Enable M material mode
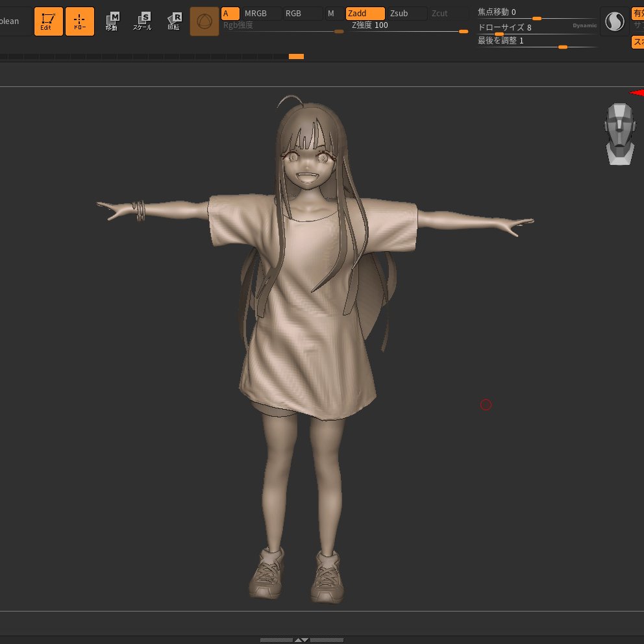Viewport: 644px width, 644px height. (334, 14)
